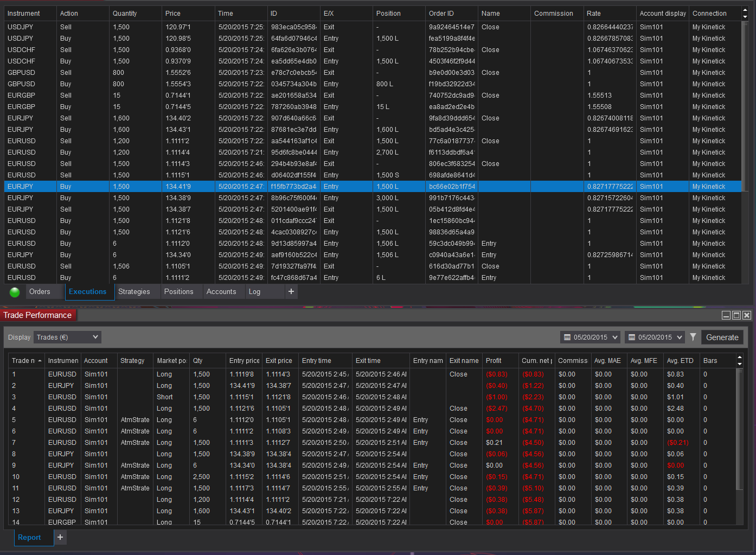This screenshot has height=555, width=756.
Task: Close the Trade Performance window
Action: click(747, 315)
